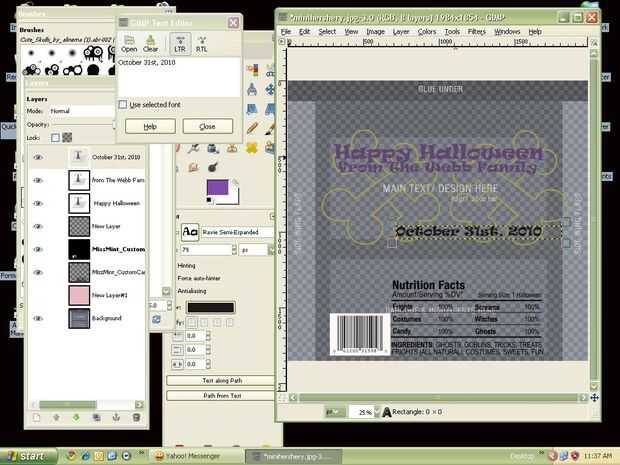Click the font size field showing 75
The image size is (620, 465).
pyautogui.click(x=206, y=250)
